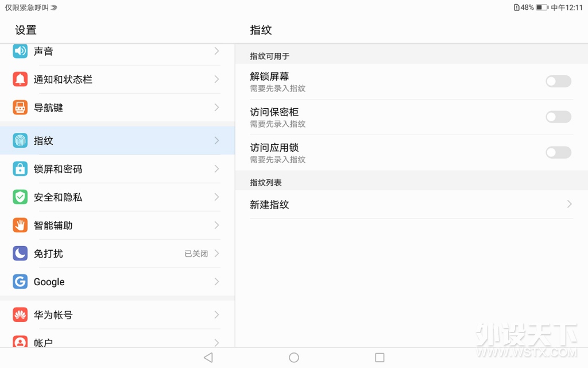Screen dimensions: 588x368
Task: Tap the Huawei account logo icon
Action: 20,315
